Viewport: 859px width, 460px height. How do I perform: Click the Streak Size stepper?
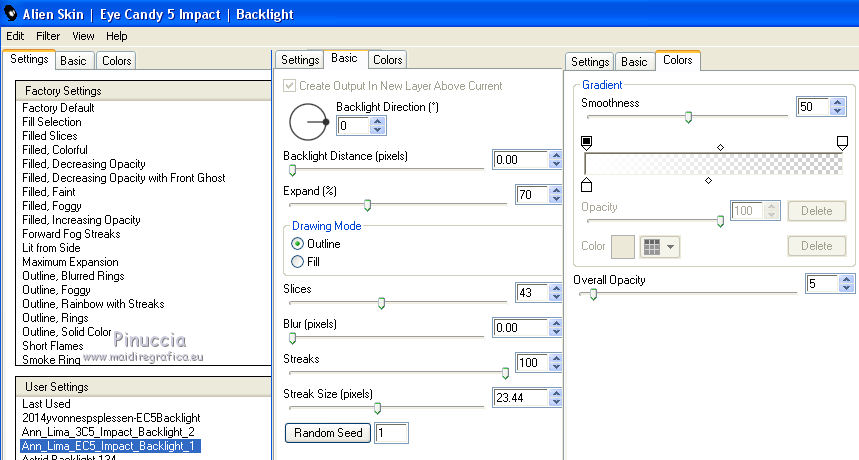556,398
